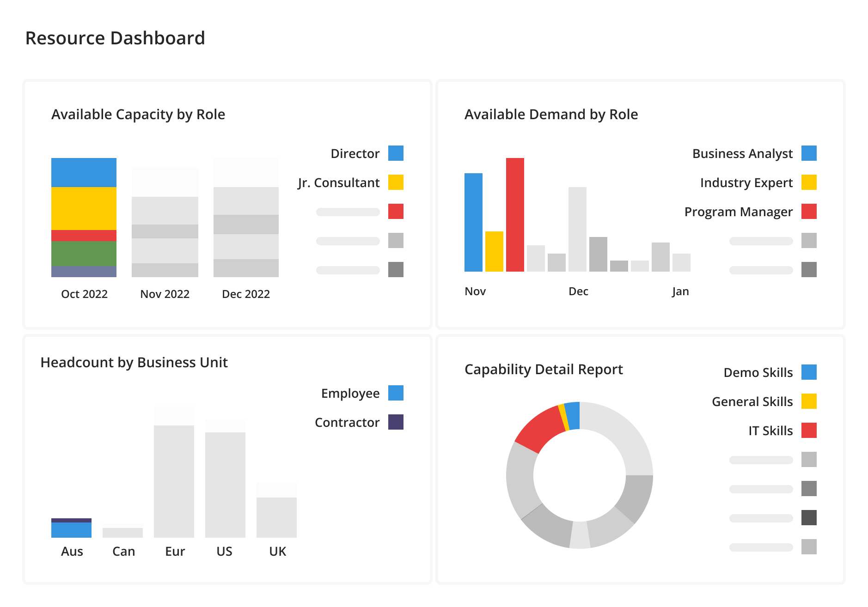The width and height of the screenshot is (868, 607).
Task: Click the Resource Dashboard title
Action: click(115, 38)
